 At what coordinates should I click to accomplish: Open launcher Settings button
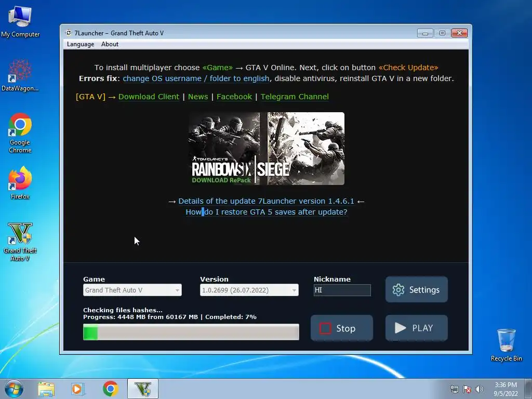click(416, 289)
